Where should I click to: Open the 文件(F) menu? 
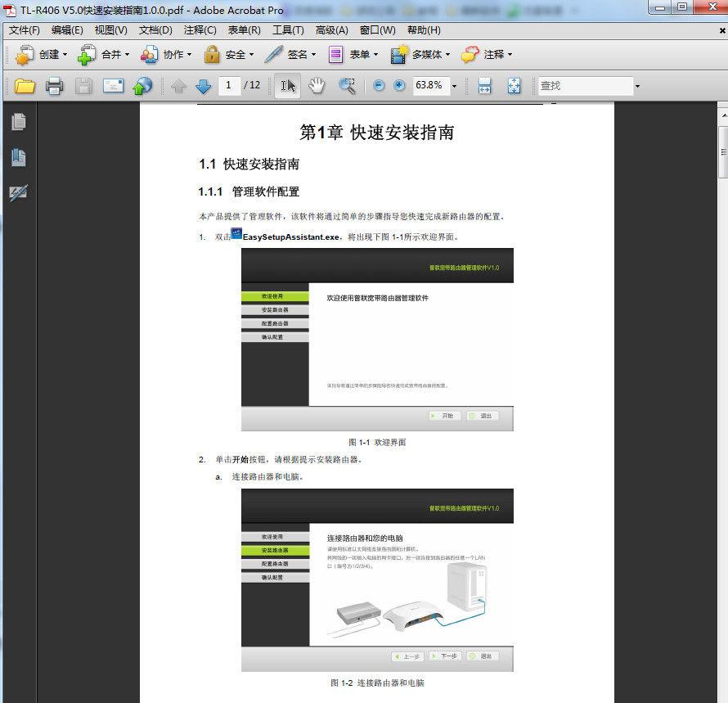coord(25,30)
